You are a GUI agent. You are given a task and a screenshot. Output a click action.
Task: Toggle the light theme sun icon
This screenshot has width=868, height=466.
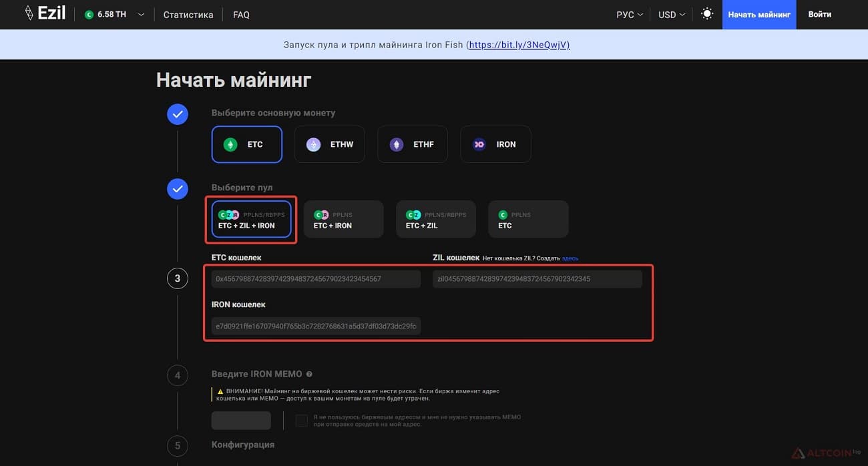[707, 14]
